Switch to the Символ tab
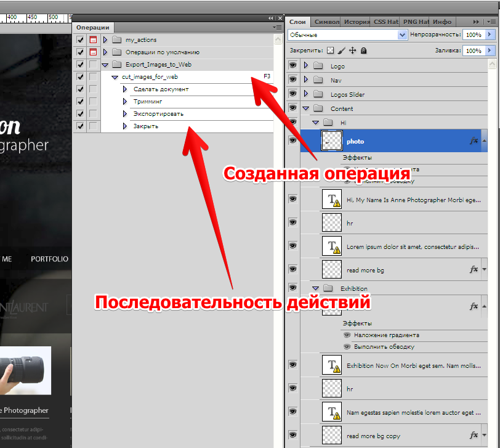Viewport: 500px width, 448px height. (326, 22)
